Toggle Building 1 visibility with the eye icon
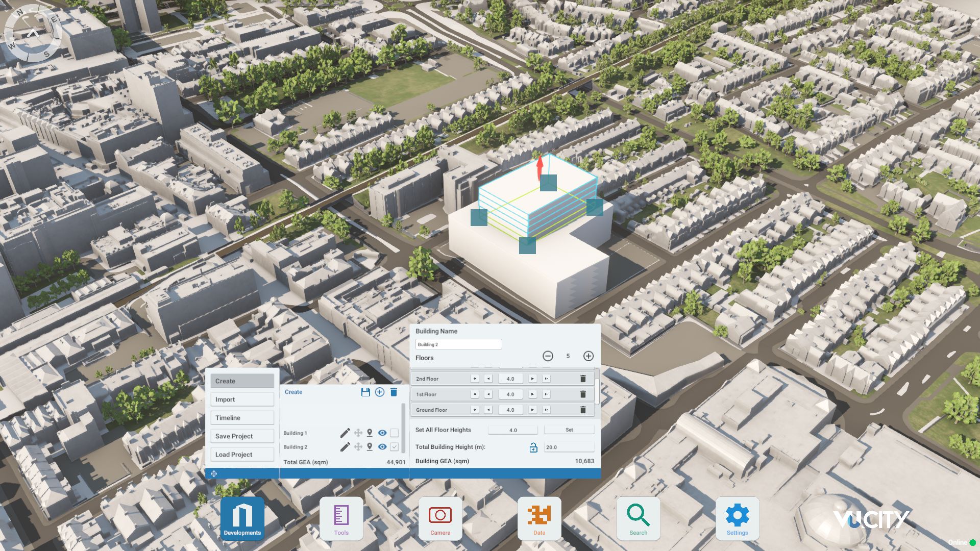This screenshot has width=980, height=551. 381,433
